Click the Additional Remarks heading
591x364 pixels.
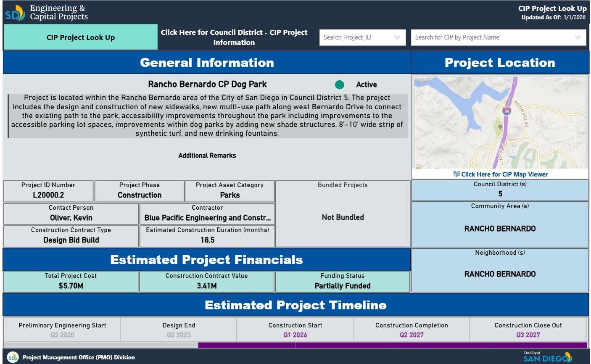pyautogui.click(x=207, y=156)
